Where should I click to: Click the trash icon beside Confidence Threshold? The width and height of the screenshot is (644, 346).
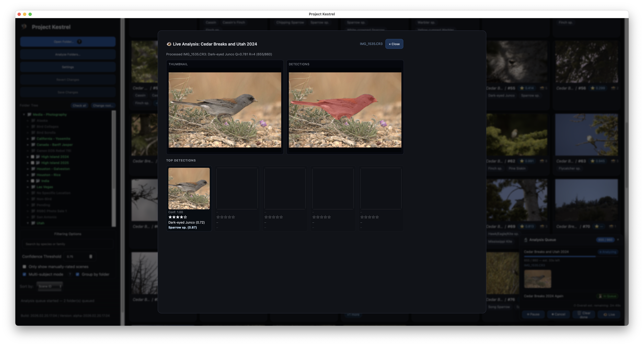91,257
